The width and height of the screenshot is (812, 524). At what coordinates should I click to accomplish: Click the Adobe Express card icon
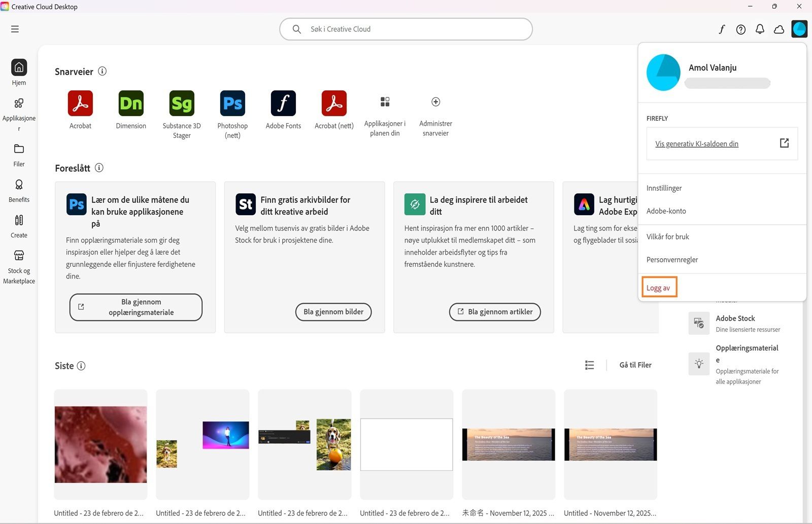pos(584,204)
